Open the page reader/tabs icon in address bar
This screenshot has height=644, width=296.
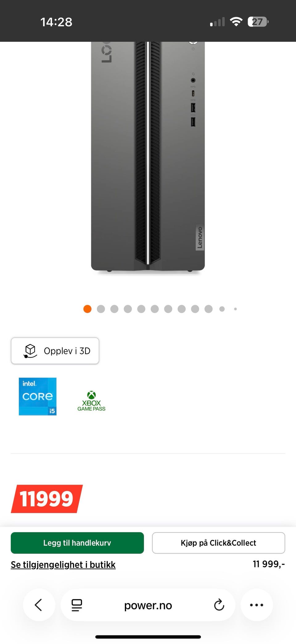coord(77,605)
